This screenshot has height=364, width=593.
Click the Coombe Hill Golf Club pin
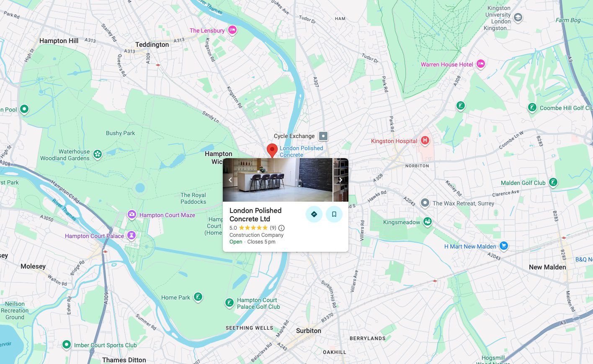pyautogui.click(x=532, y=108)
